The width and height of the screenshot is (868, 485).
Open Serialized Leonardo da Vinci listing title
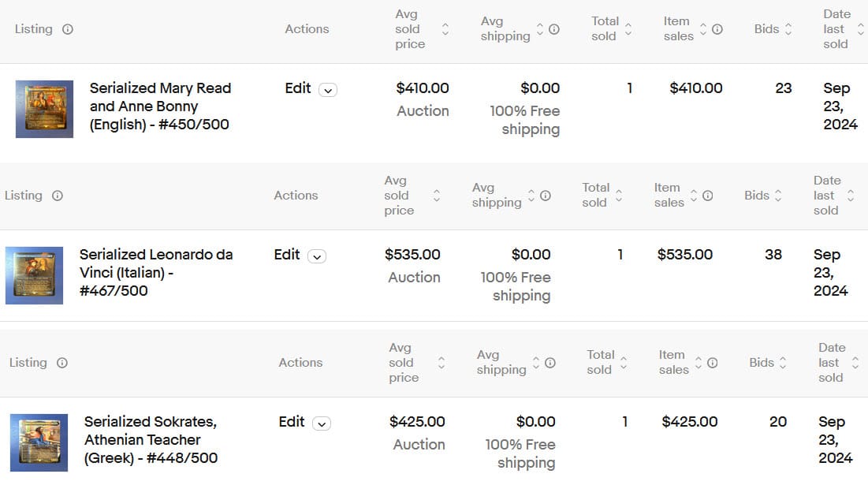[155, 272]
